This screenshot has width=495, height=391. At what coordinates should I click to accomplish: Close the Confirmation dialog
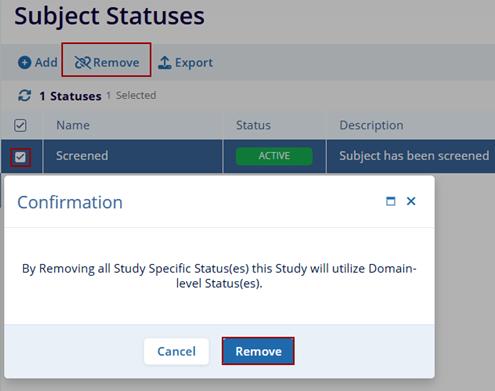(411, 201)
